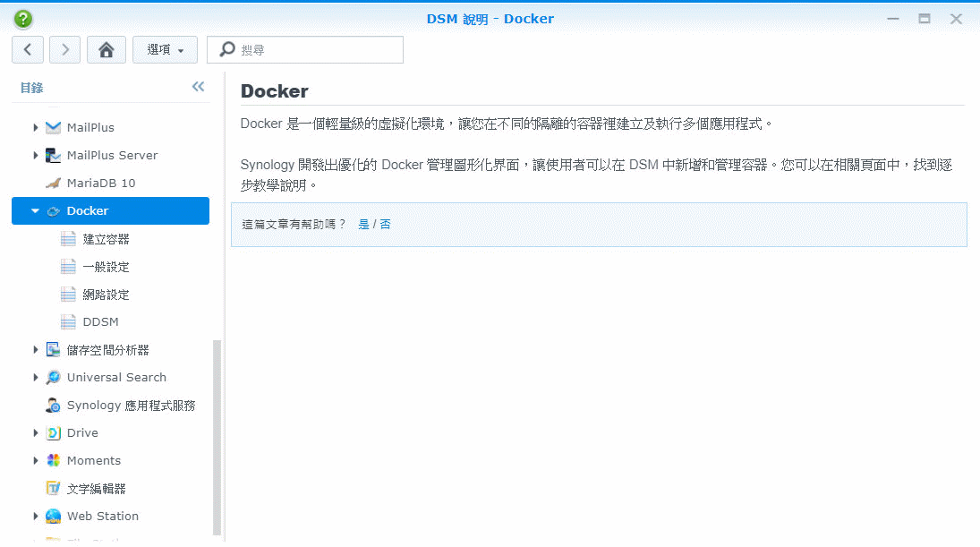The width and height of the screenshot is (980, 547).
Task: Open the 儲存空間分析器 help topic
Action: tap(108, 350)
